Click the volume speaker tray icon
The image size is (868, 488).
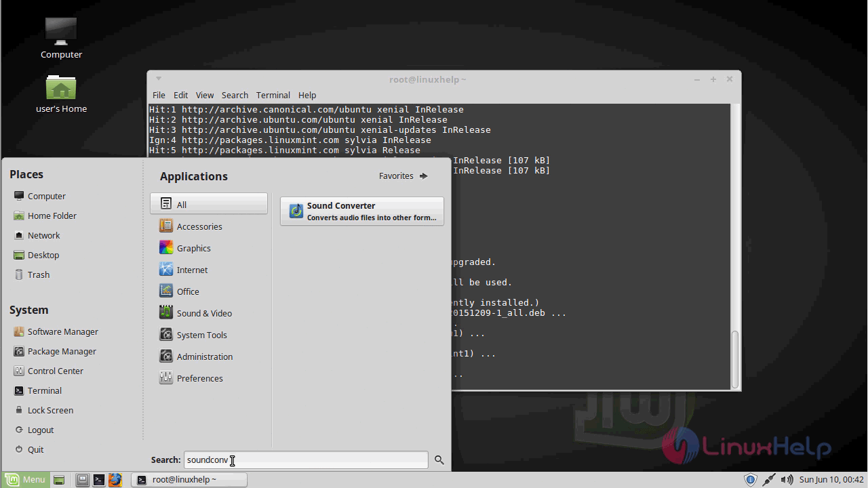point(786,480)
